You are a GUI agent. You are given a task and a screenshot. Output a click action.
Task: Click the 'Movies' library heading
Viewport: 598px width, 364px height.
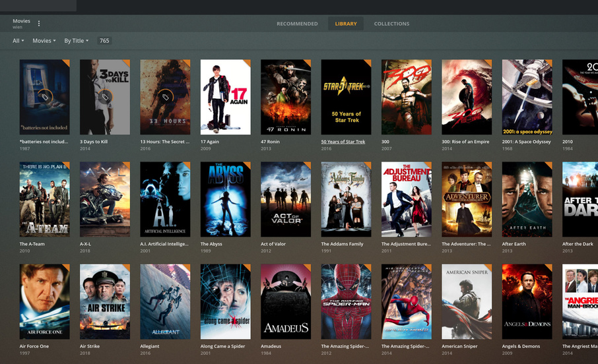click(21, 21)
